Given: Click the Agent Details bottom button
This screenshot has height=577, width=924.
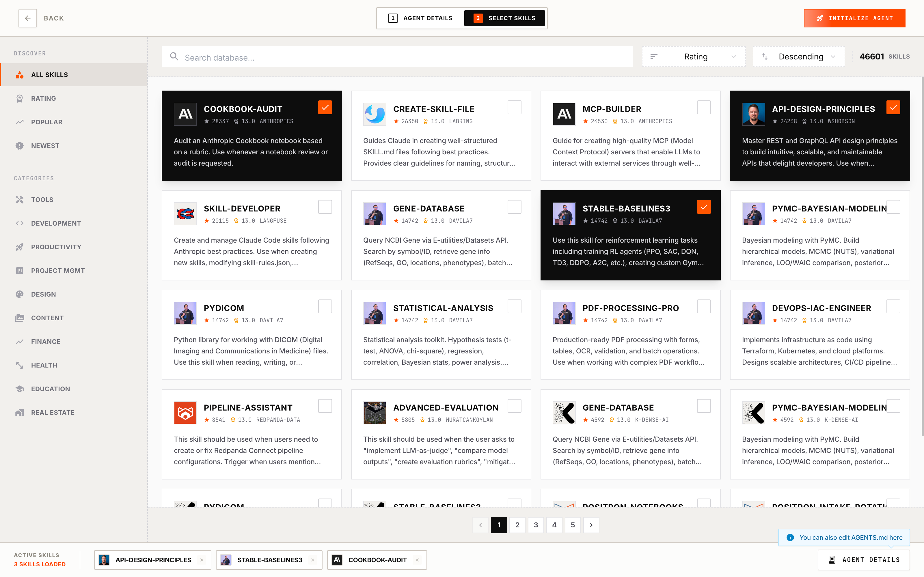Looking at the screenshot, I should pyautogui.click(x=864, y=560).
